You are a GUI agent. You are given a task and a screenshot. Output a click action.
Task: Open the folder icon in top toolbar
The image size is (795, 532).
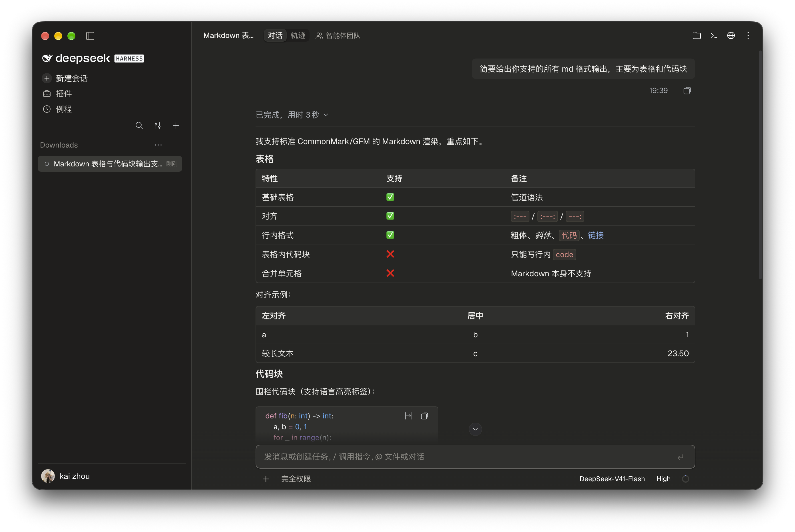tap(696, 36)
